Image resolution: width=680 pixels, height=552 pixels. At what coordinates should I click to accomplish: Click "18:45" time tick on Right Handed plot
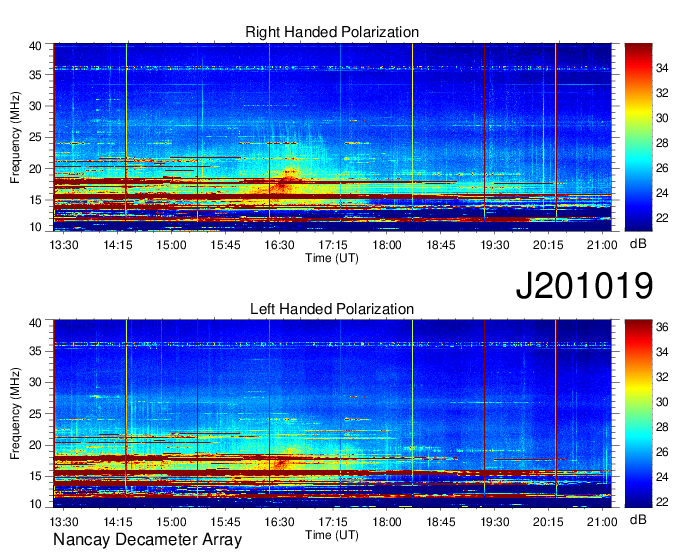point(441,245)
